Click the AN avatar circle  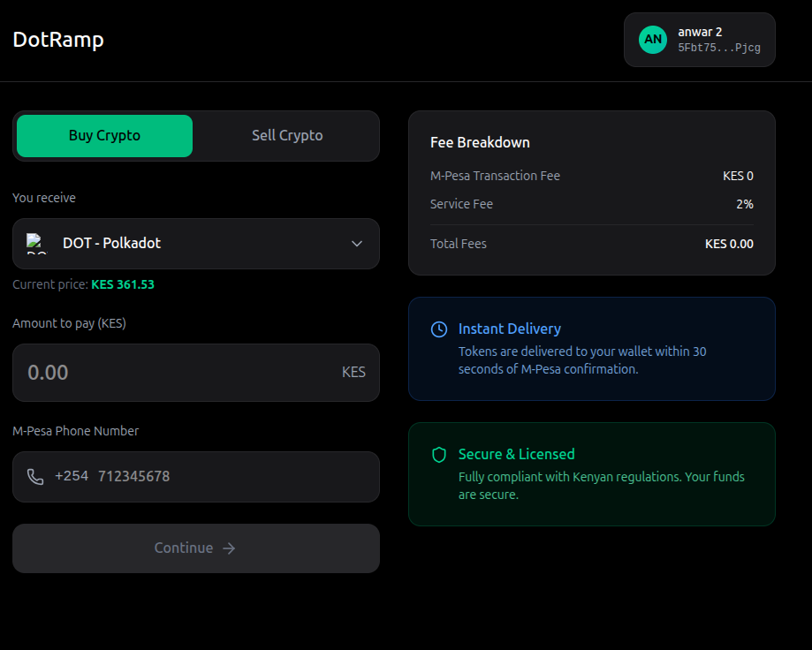pos(652,40)
